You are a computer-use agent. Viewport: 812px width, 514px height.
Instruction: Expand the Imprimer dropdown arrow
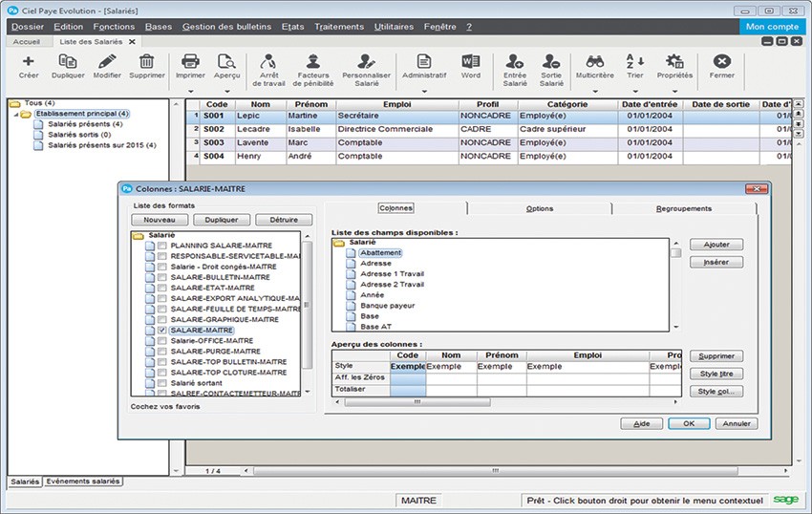(190, 93)
